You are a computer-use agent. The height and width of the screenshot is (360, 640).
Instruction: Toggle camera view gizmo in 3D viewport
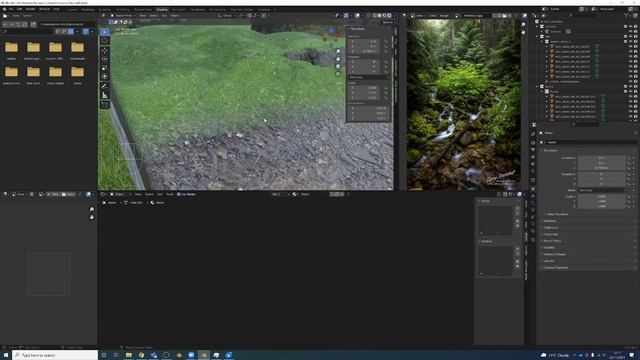(x=338, y=66)
